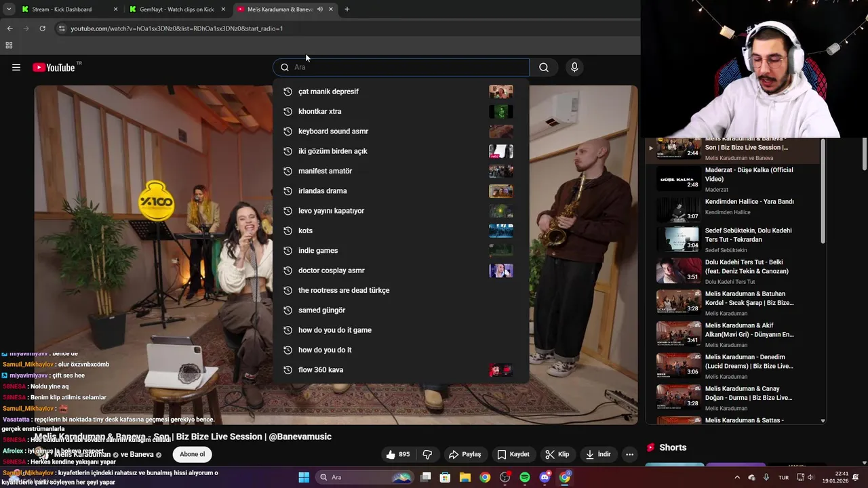Select the 'manifest amatör' search suggestion
This screenshot has width=868, height=488.
click(x=401, y=171)
